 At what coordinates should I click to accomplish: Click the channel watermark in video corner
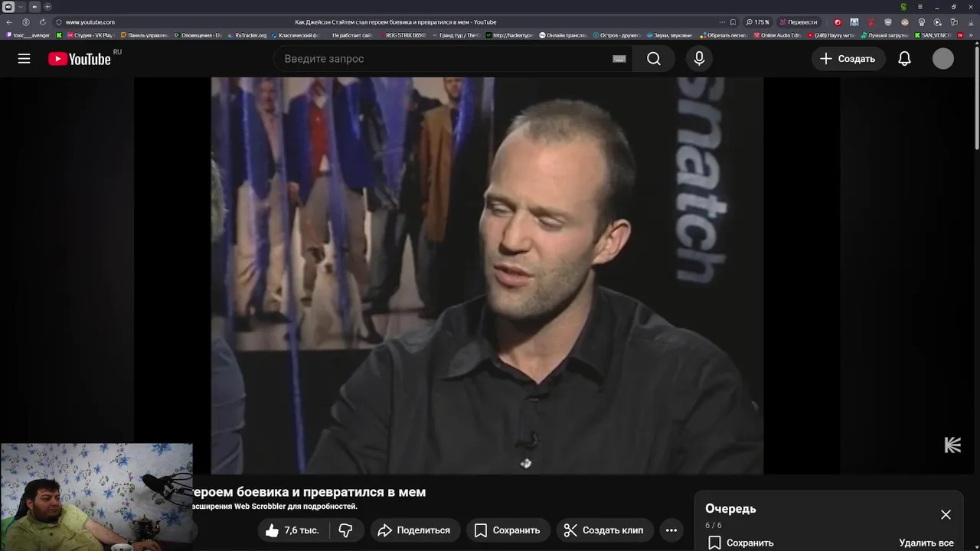(x=952, y=445)
